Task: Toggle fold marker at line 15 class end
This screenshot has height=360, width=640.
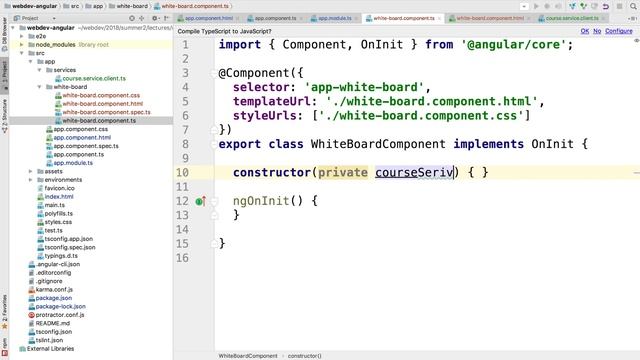Action: pos(213,244)
